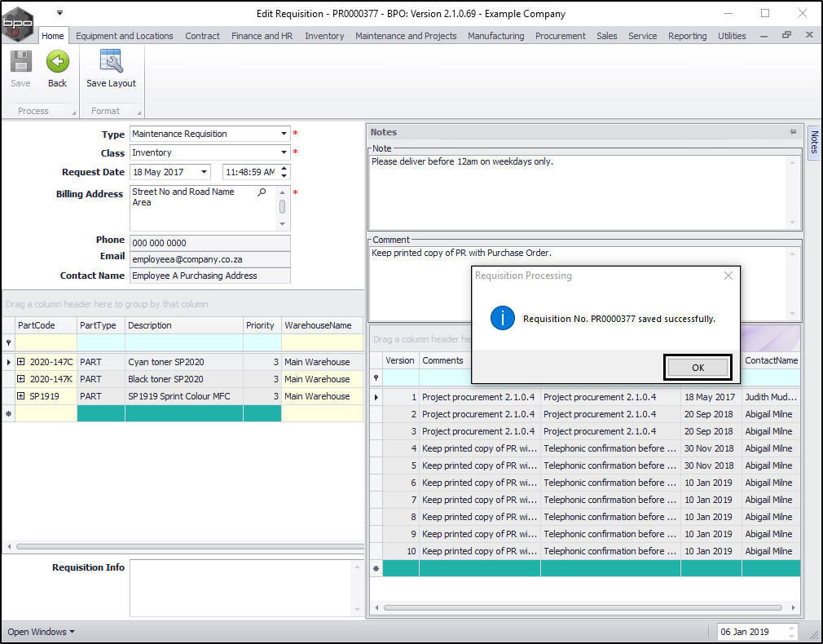
Task: Click the BPO application logo
Action: [x=18, y=23]
